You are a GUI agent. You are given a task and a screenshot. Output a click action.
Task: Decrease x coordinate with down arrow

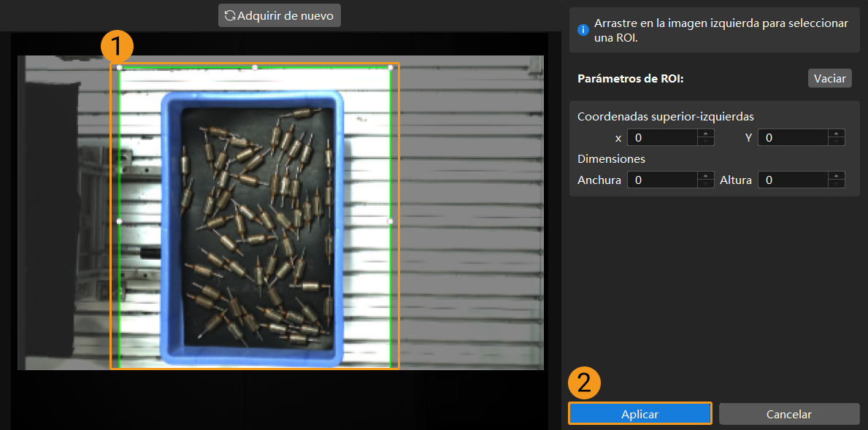point(705,141)
